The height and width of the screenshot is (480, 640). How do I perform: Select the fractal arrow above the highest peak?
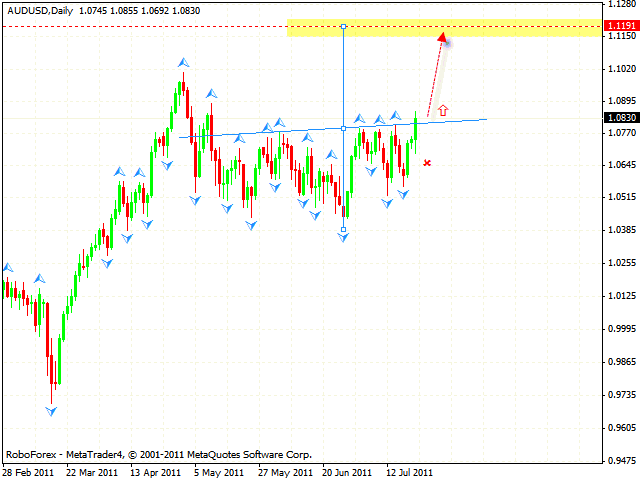182,62
